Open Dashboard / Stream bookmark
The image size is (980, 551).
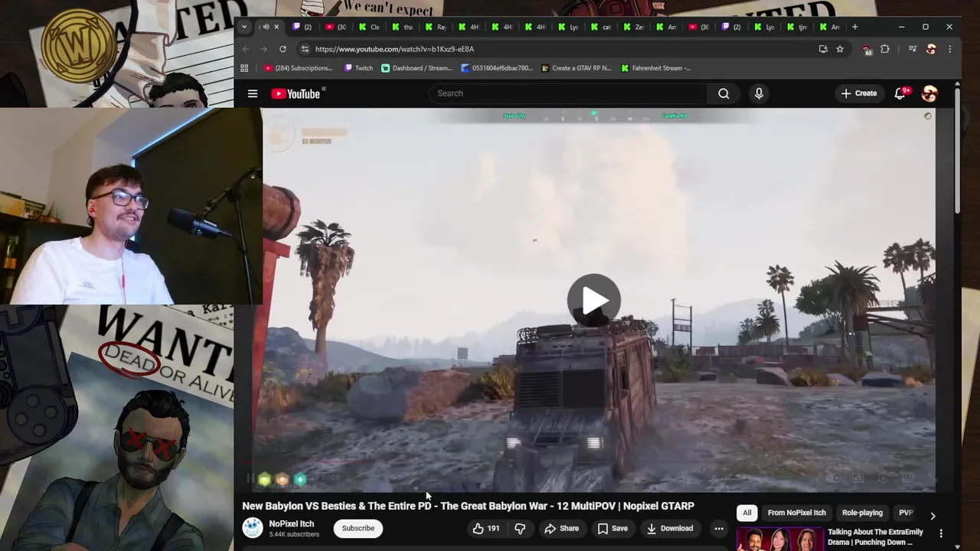417,68
